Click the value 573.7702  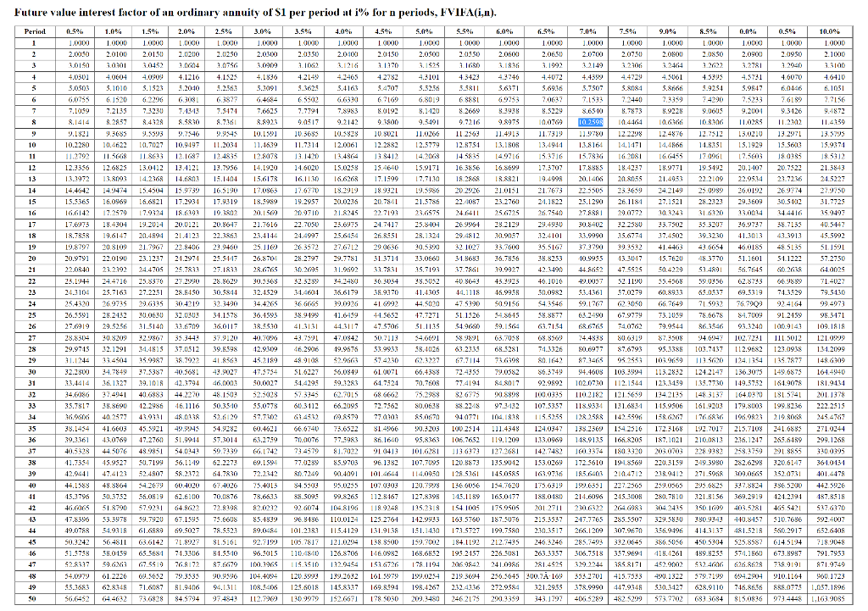point(670,599)
